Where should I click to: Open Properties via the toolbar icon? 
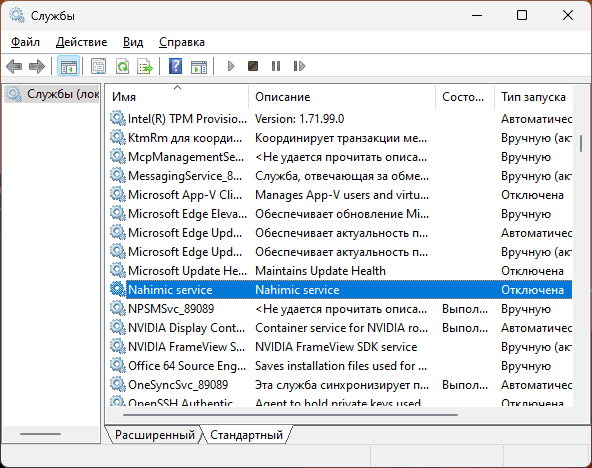99,66
